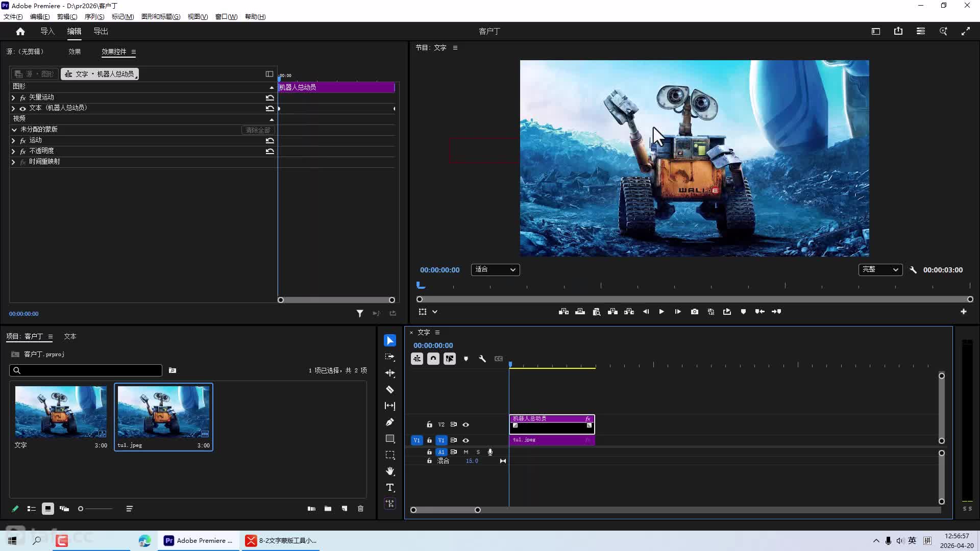Click the Project panel search field
980x551 pixels.
(x=86, y=370)
